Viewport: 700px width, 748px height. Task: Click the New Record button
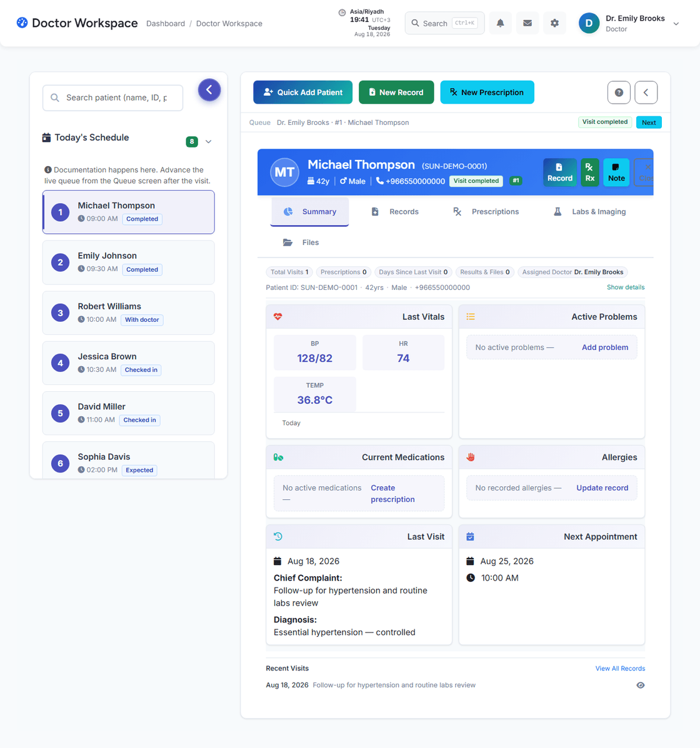tap(396, 92)
